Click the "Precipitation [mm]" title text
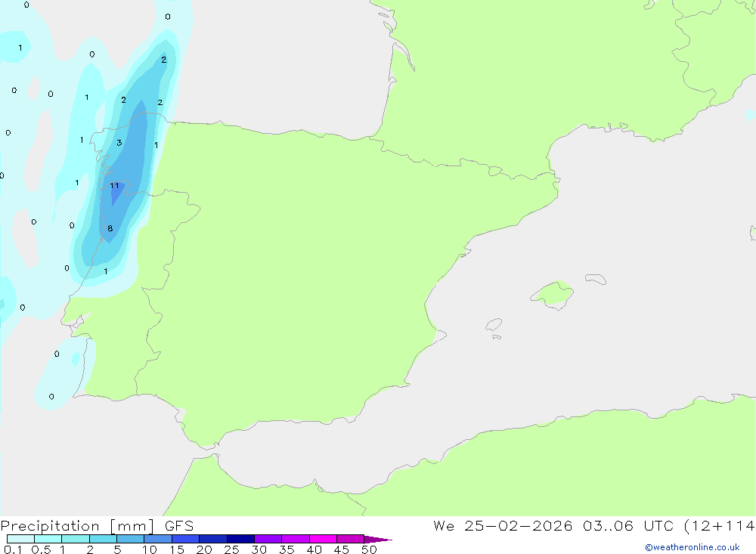The image size is (756, 554). point(78,526)
